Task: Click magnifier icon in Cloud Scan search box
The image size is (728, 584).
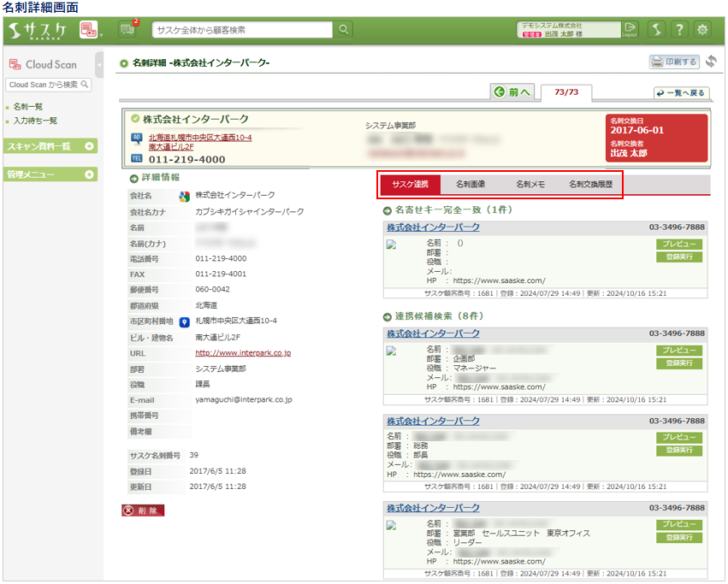Action: pyautogui.click(x=85, y=85)
